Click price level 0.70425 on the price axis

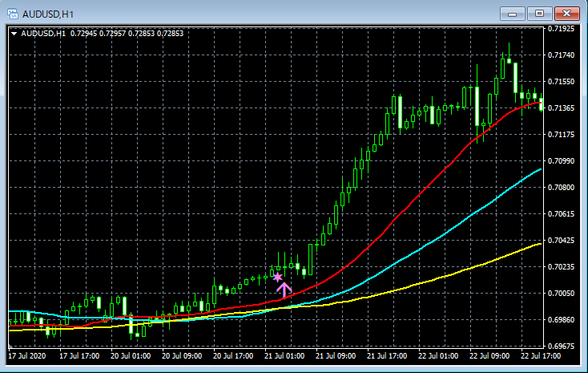pyautogui.click(x=561, y=240)
